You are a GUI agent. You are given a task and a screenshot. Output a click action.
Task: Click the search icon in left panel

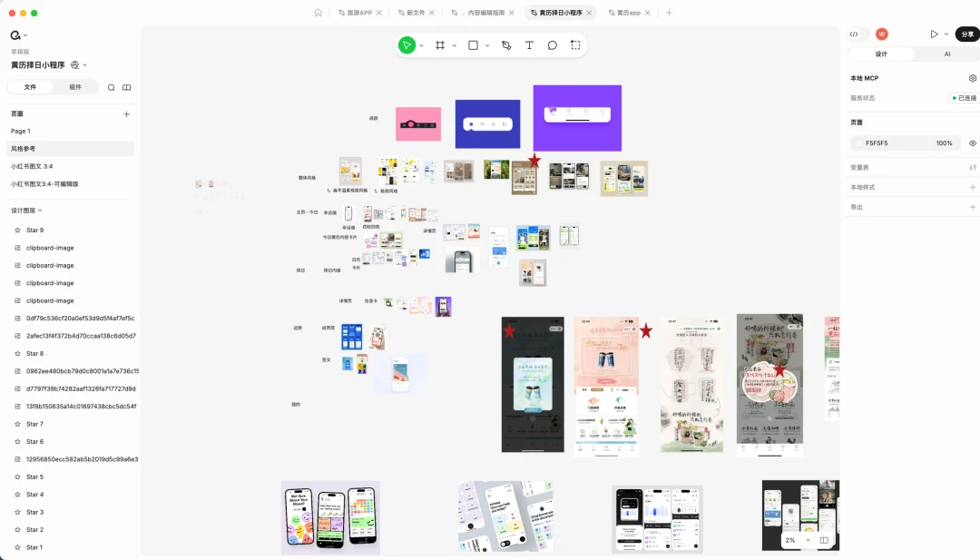coord(112,87)
